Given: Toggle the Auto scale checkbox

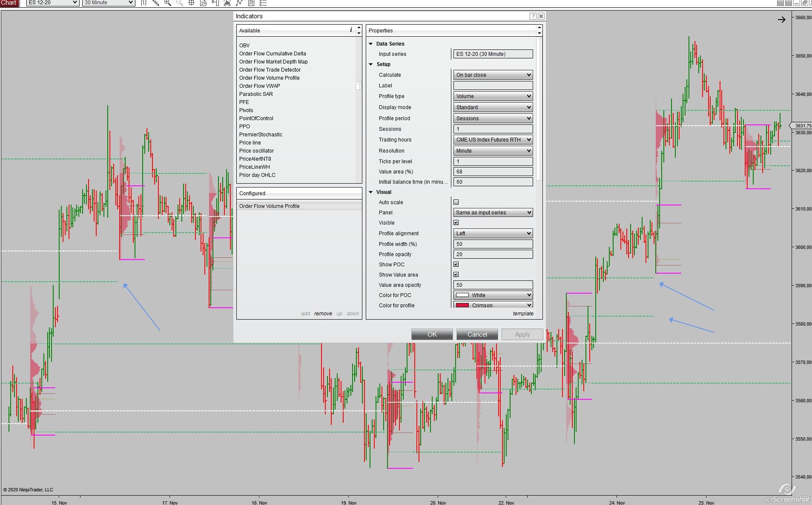Looking at the screenshot, I should pyautogui.click(x=456, y=202).
